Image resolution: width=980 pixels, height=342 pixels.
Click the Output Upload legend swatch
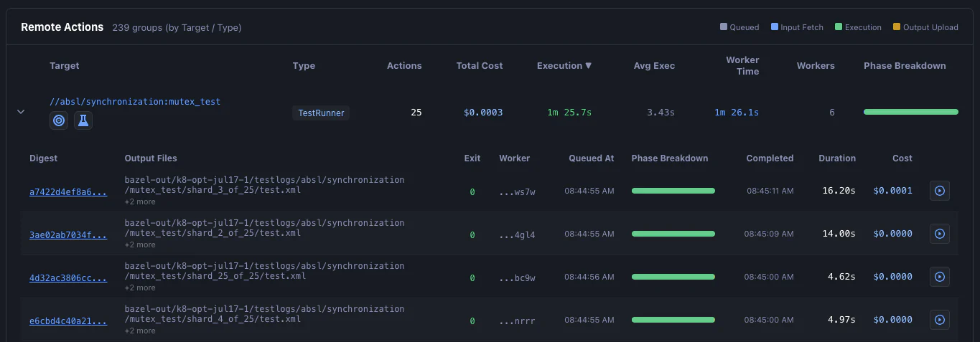[896, 27]
